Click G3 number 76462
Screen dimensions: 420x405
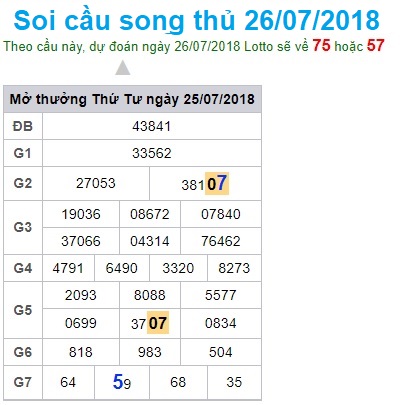click(x=221, y=241)
